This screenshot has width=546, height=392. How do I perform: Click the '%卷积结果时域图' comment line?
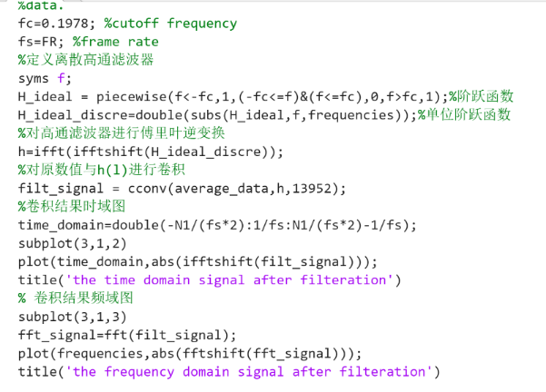(72, 206)
